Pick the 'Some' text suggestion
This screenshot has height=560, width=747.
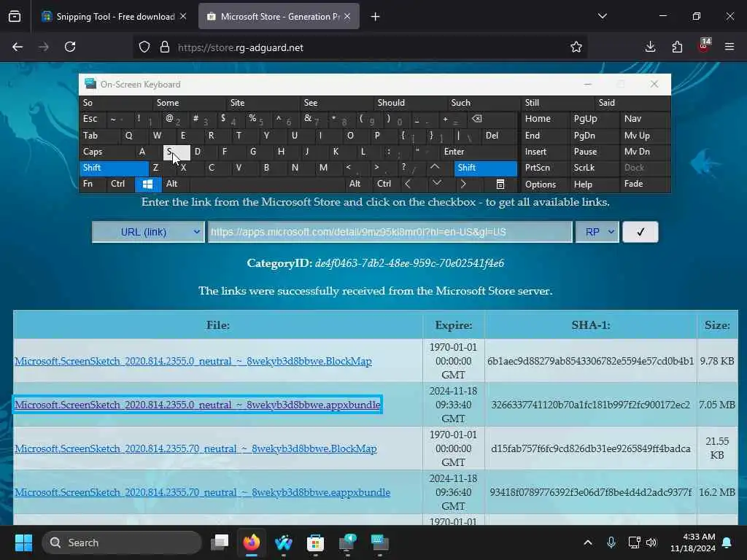pos(189,103)
